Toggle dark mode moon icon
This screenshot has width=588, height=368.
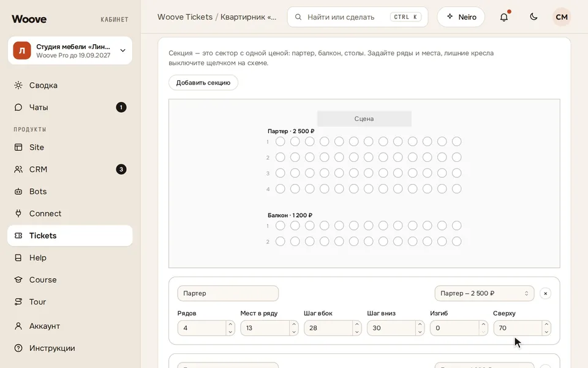pos(533,17)
